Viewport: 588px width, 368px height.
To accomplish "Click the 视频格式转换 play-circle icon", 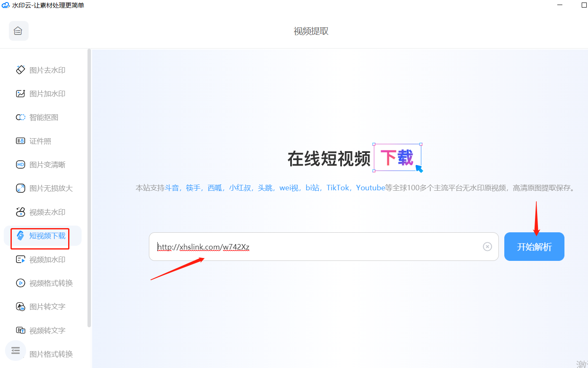I will coord(21,283).
